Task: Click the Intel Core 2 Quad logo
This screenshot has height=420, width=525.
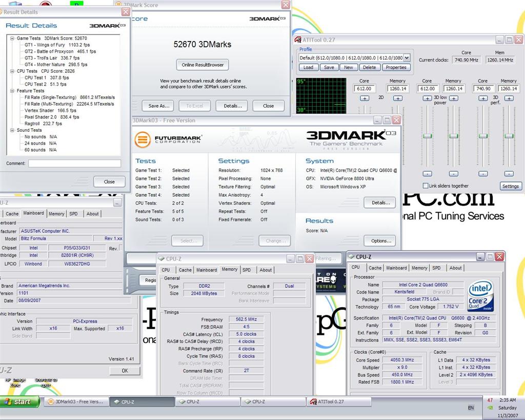Action: tap(480, 296)
